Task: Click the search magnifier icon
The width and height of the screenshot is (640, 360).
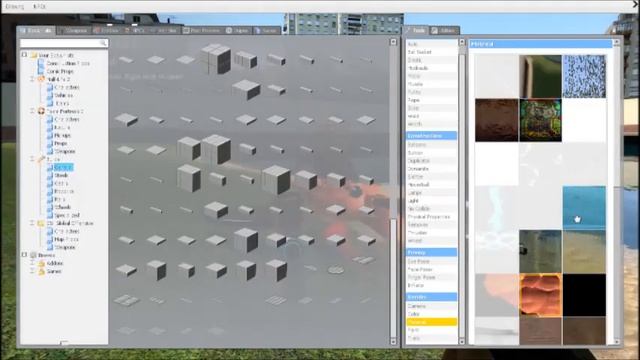Action: tap(103, 43)
